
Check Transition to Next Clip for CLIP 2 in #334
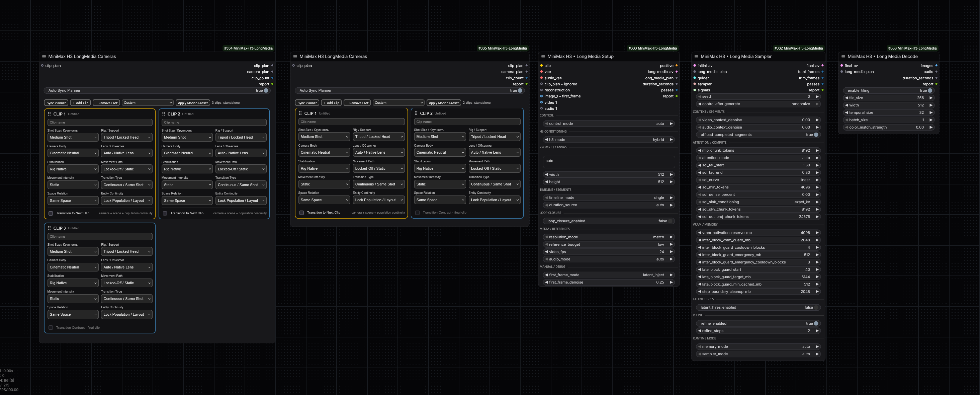tap(165, 214)
